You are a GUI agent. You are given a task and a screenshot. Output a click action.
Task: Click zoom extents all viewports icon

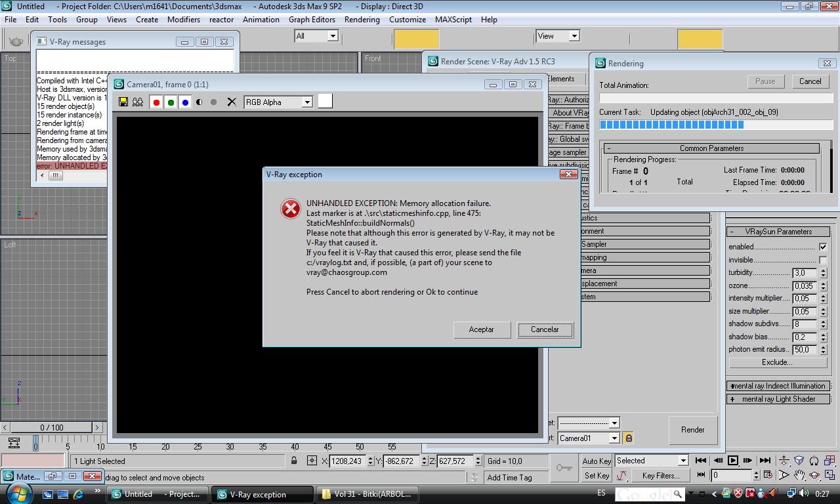coord(829,461)
